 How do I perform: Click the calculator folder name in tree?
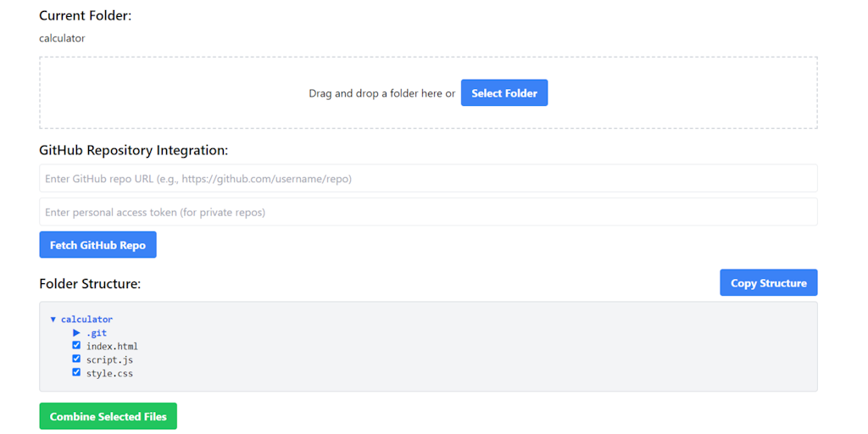pyautogui.click(x=86, y=320)
